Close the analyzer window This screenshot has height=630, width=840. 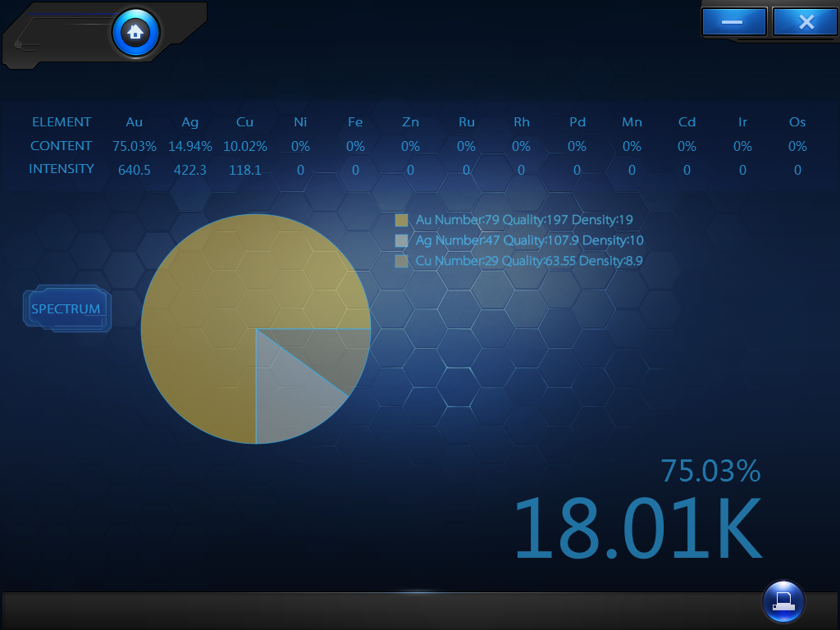click(x=806, y=21)
